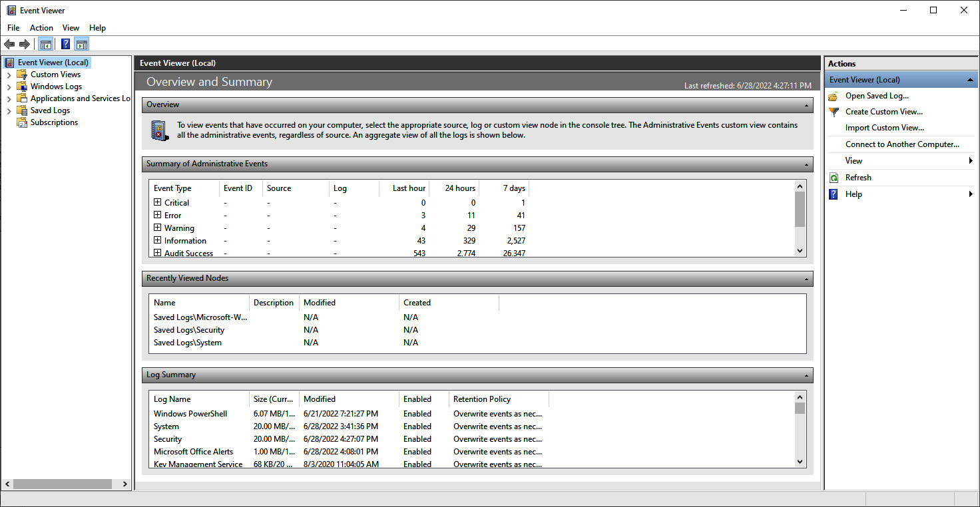This screenshot has width=980, height=507.
Task: Sort Log Summary by Log Name header
Action: tap(198, 399)
